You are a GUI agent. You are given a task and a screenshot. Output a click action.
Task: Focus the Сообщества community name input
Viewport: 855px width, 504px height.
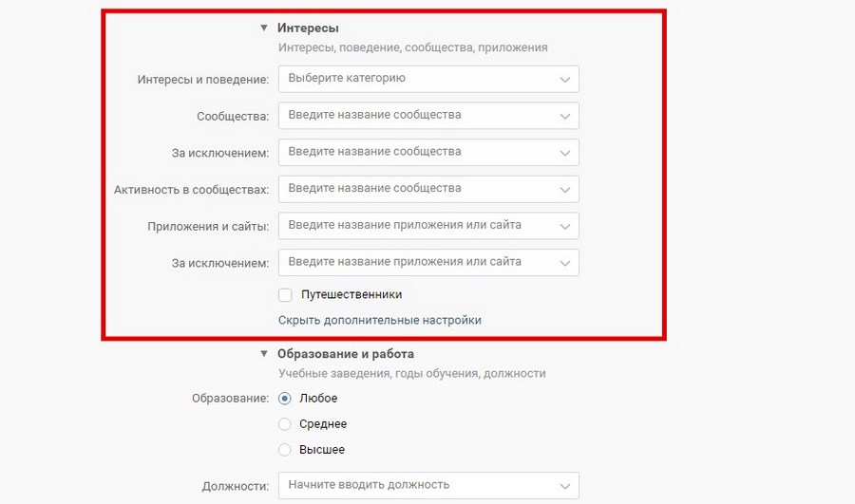tap(428, 116)
